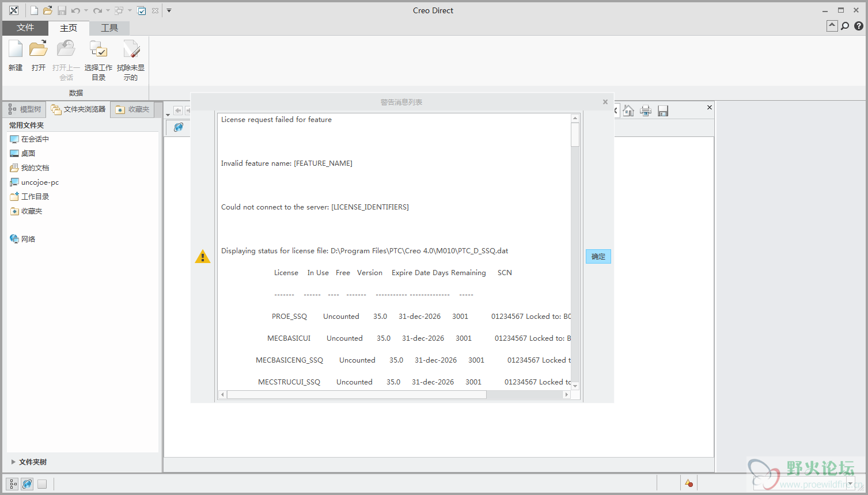This screenshot has height=495, width=868.
Task: Click the 'License request failed for feature' line
Action: tap(276, 120)
